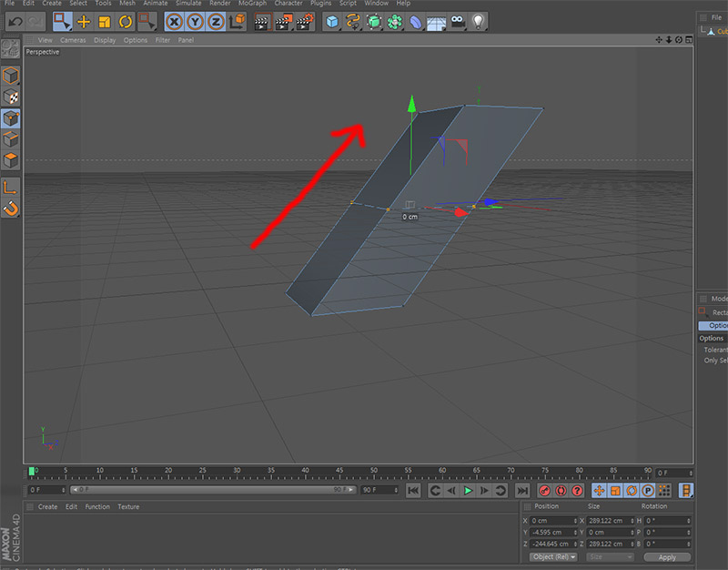Click the stepper on Size X field
The width and height of the screenshot is (728, 570).
point(632,521)
